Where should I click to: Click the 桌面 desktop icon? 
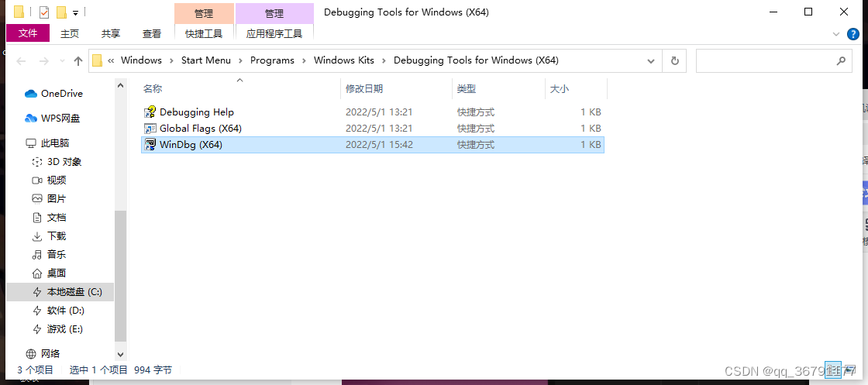[37, 273]
